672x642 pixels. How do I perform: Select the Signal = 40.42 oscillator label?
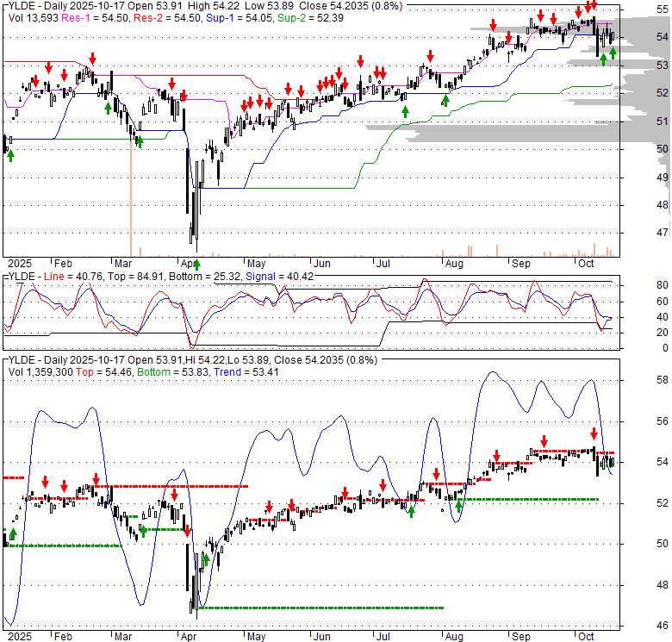[279, 277]
